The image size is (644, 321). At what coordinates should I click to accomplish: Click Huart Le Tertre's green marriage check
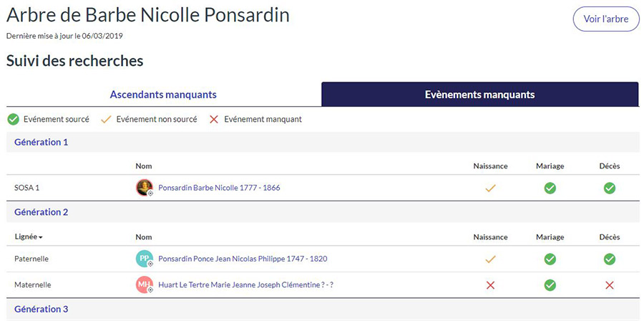click(550, 285)
